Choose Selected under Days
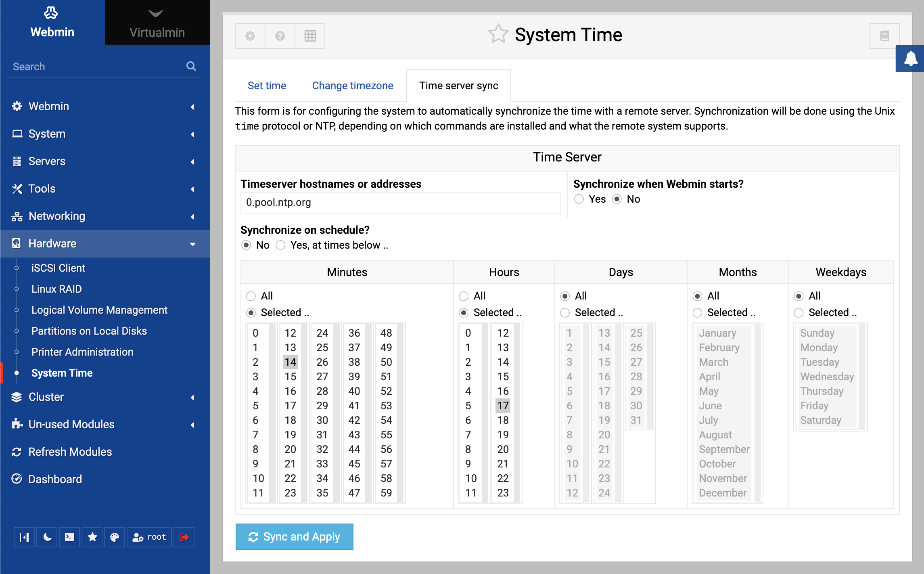 565,313
